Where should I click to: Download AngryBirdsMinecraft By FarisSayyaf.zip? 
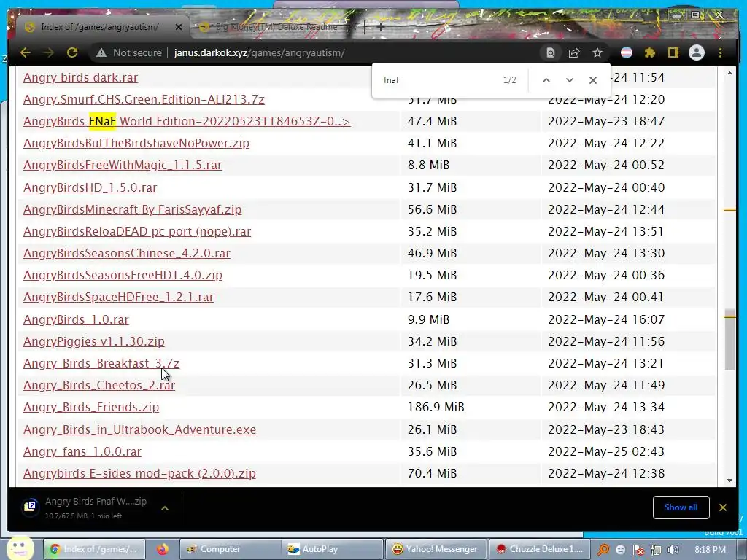(x=133, y=209)
